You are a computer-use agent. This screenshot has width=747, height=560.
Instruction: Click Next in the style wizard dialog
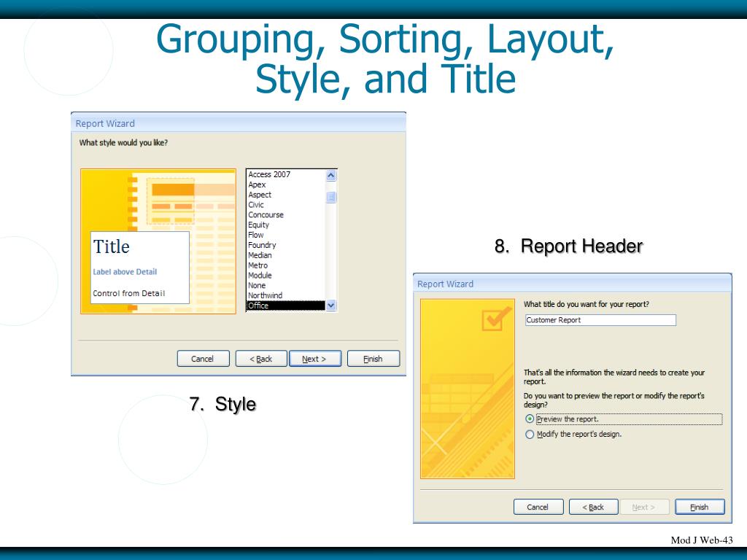pyautogui.click(x=315, y=359)
